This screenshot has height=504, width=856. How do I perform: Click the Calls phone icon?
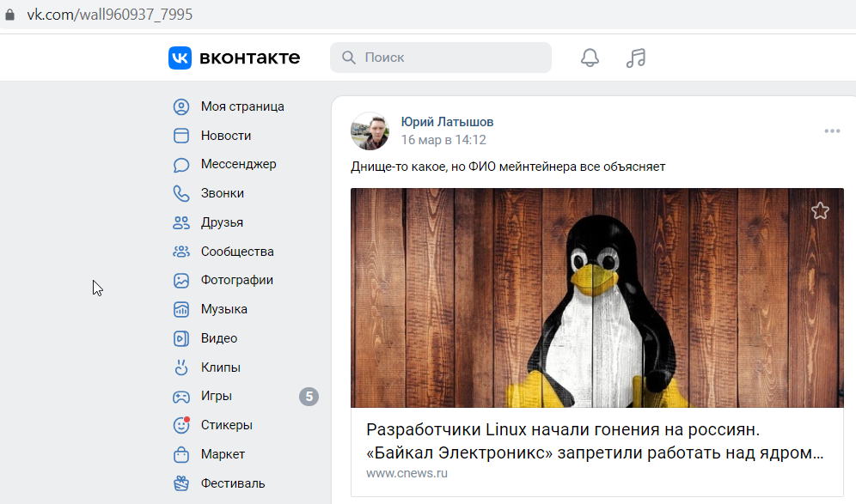point(181,194)
